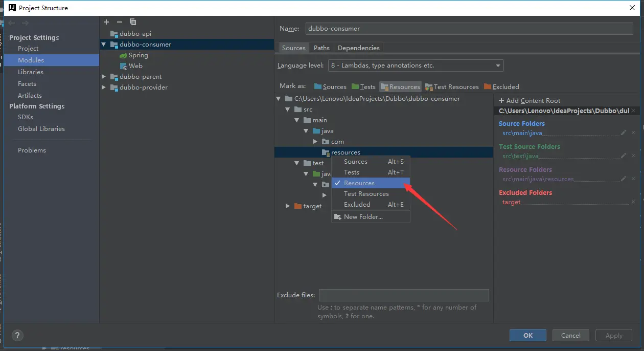
Task: Click the minus icon to remove module
Action: (120, 22)
